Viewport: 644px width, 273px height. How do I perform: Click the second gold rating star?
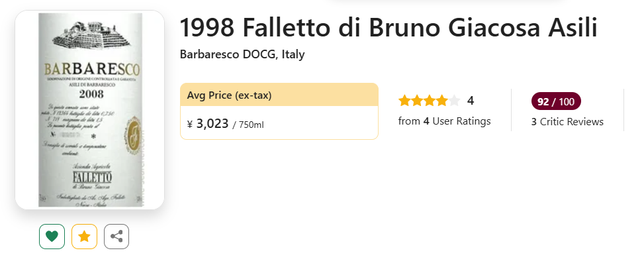click(x=417, y=101)
